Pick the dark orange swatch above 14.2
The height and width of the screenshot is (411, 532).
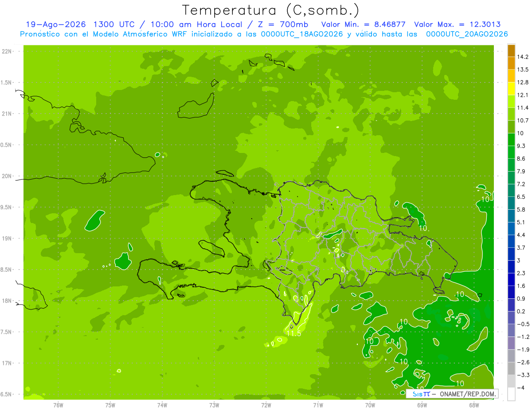pyautogui.click(x=511, y=51)
